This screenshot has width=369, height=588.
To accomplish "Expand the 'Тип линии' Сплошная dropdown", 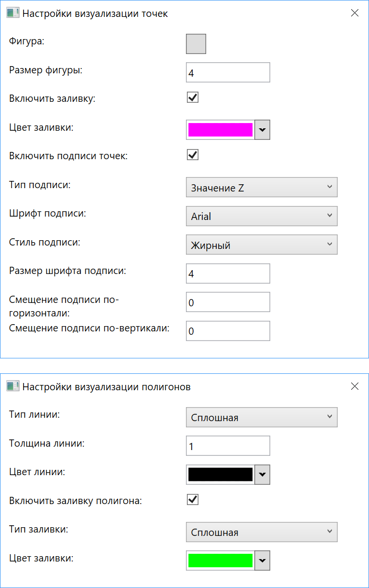I will tap(262, 417).
